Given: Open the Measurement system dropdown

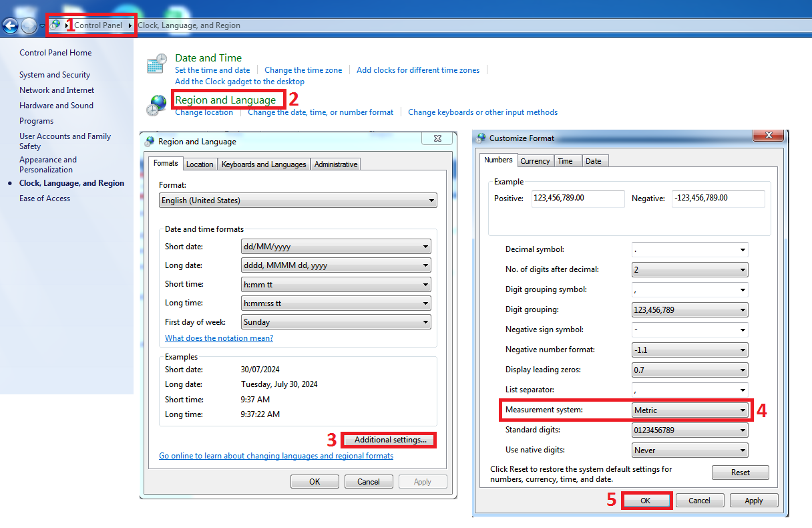Looking at the screenshot, I should click(x=690, y=410).
